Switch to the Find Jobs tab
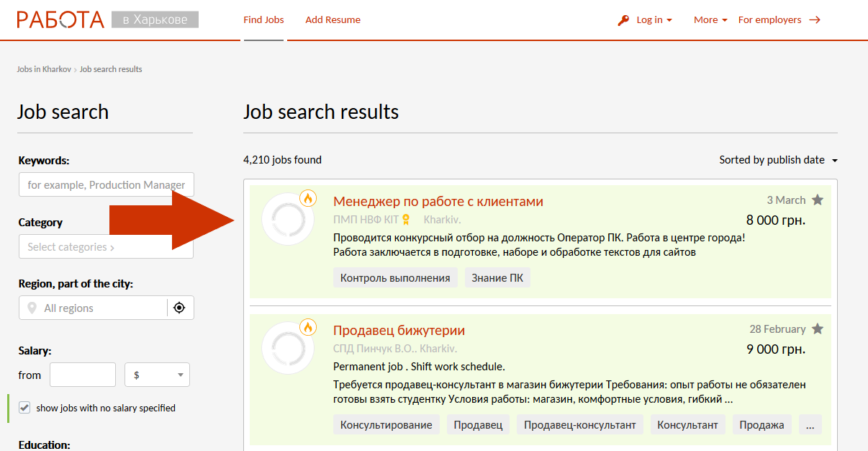This screenshot has height=451, width=868. [263, 20]
